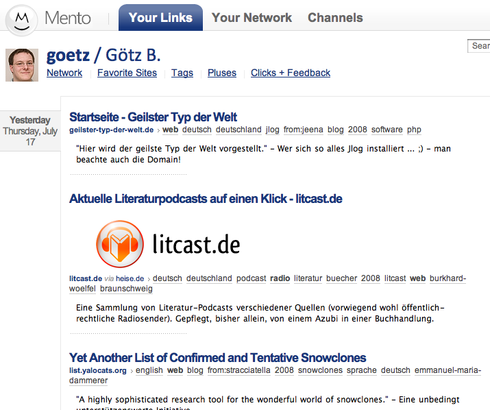Select the 'braunschweig' tag

point(126,288)
